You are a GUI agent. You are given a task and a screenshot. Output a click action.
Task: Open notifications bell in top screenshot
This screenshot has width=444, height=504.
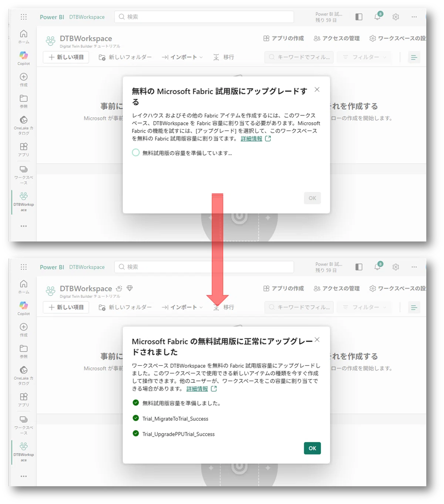377,17
